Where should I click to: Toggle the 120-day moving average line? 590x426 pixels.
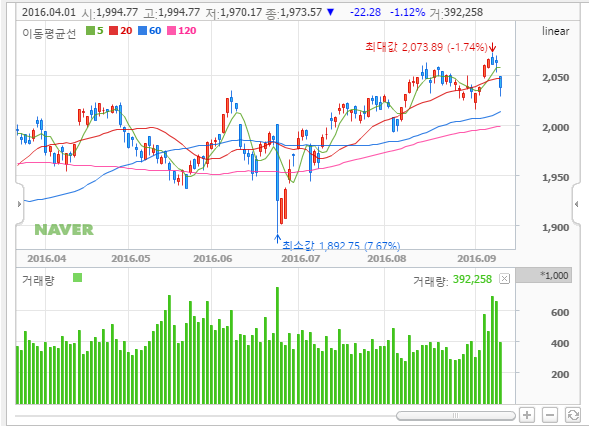pos(182,30)
